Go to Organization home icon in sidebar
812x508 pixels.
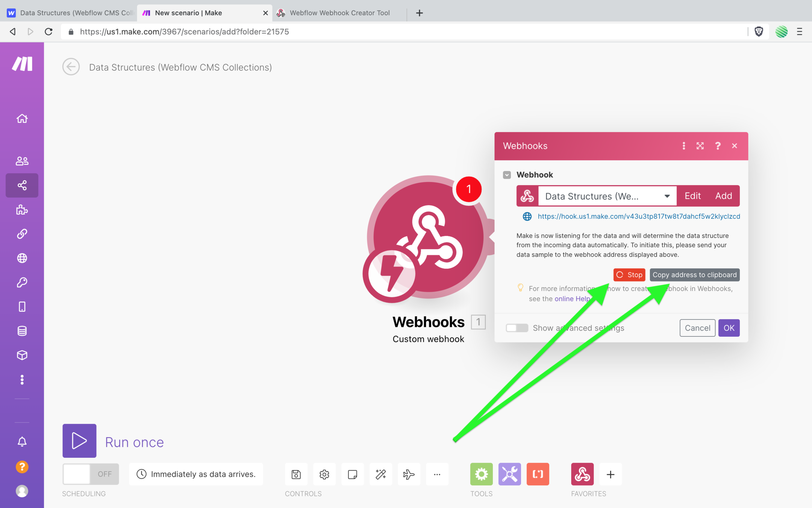pos(22,119)
